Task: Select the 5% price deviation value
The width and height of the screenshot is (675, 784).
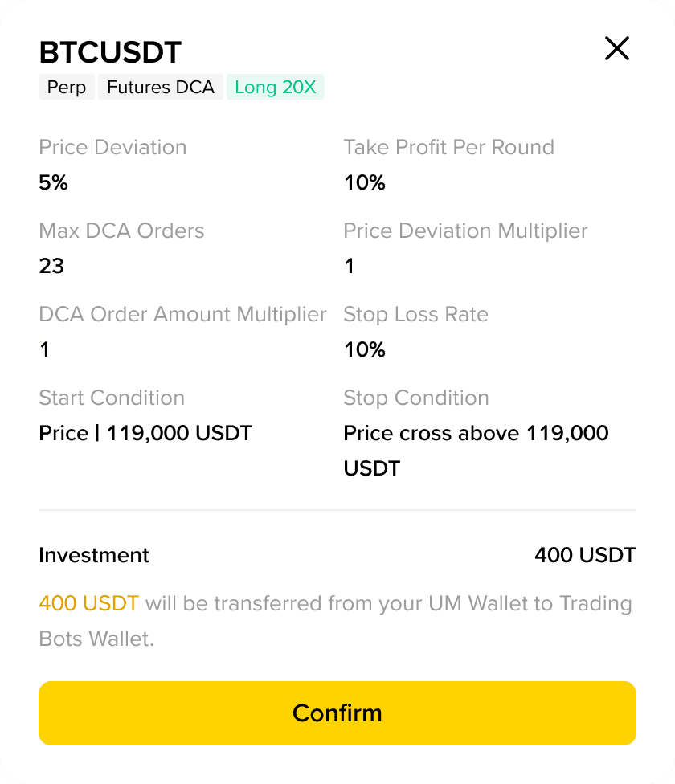Action: coord(54,182)
